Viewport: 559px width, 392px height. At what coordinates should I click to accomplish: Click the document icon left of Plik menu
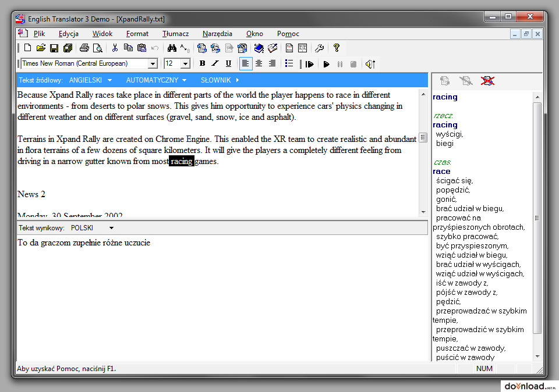tap(23, 33)
